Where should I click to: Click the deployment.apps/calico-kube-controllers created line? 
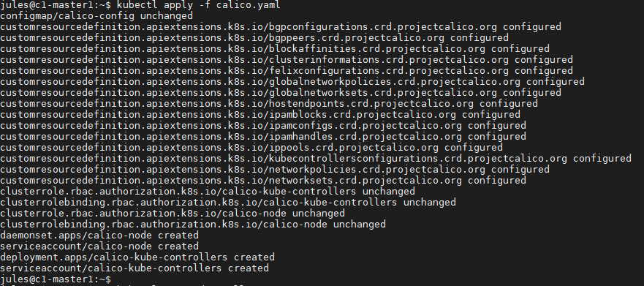(137, 257)
